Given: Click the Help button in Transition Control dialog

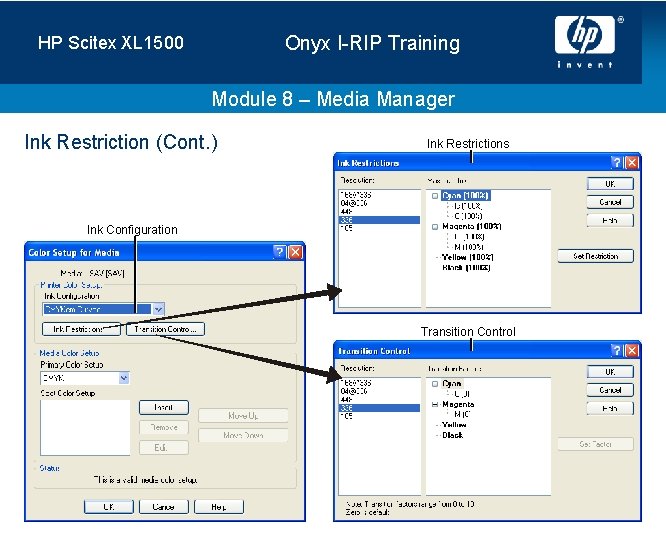Looking at the screenshot, I should pos(610,408).
